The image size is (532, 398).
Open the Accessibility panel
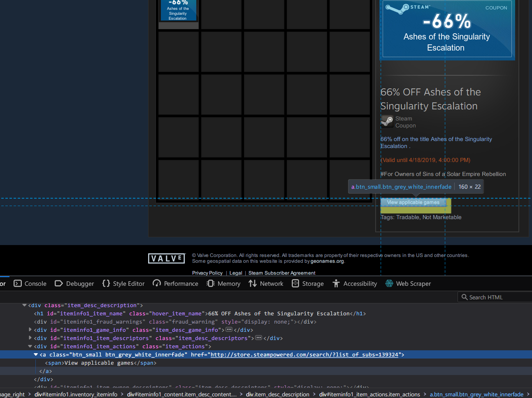coord(354,283)
